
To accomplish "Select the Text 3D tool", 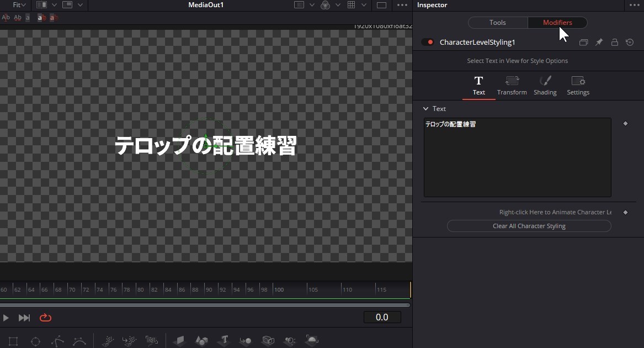I will pos(223,341).
